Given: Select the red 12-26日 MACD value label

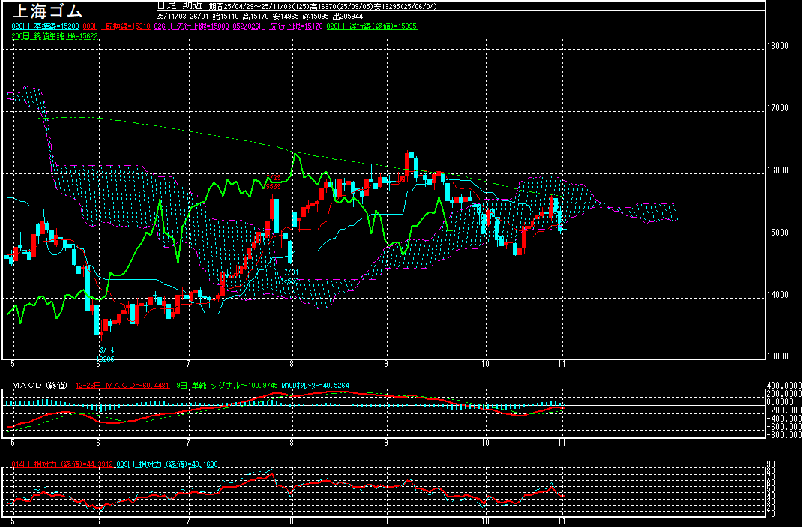Looking at the screenshot, I should (x=120, y=386).
